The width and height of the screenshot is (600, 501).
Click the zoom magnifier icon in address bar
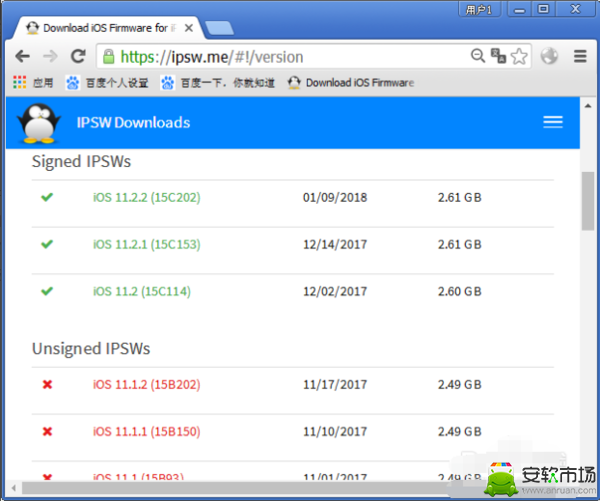coord(475,57)
